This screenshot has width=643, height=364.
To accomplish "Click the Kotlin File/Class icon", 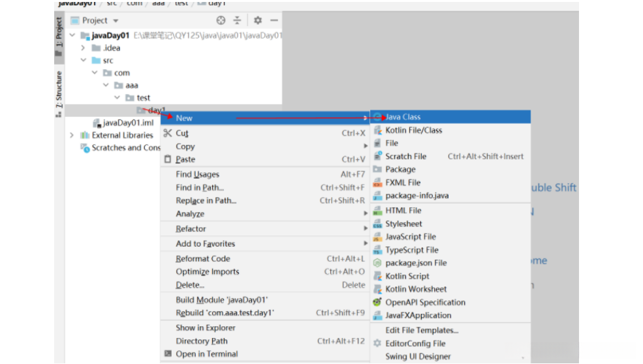I will pyautogui.click(x=378, y=130).
